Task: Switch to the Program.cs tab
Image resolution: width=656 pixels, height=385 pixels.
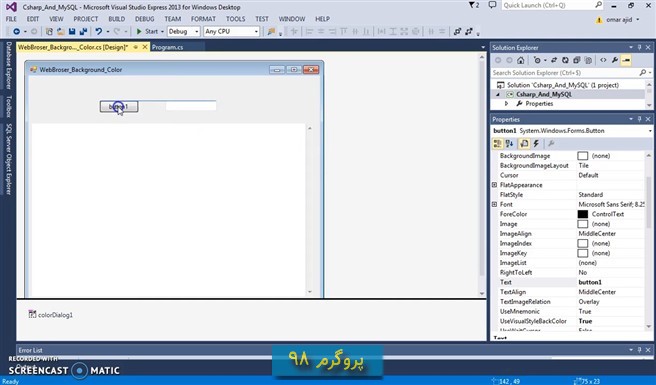Action: tap(167, 47)
